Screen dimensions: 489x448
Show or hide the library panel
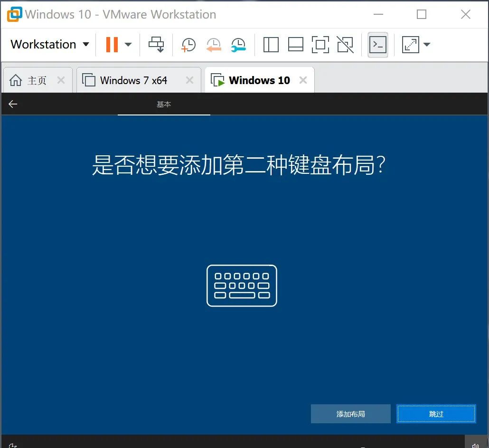coord(271,44)
